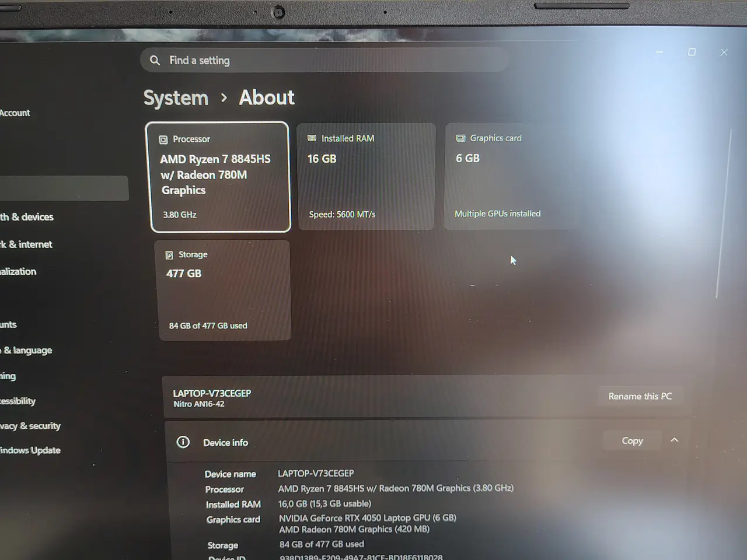Click NVIDIA GeForce RTX 4050 Laptop GPU line
The image size is (747, 560).
coord(368,518)
